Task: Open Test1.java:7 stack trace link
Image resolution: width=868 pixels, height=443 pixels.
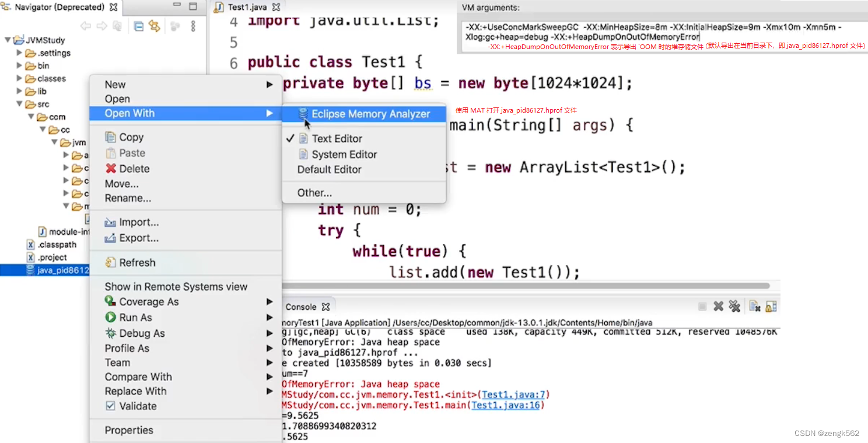Action: [x=513, y=395]
